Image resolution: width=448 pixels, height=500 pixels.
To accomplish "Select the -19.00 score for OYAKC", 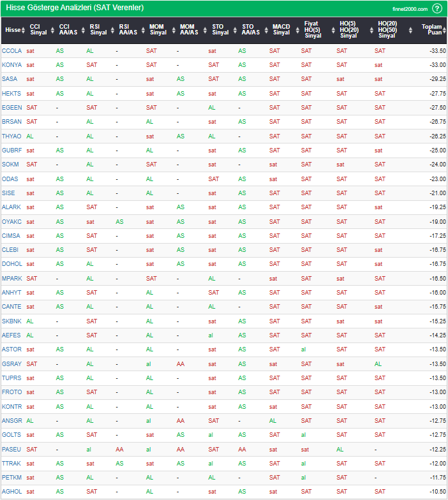I will [438, 222].
